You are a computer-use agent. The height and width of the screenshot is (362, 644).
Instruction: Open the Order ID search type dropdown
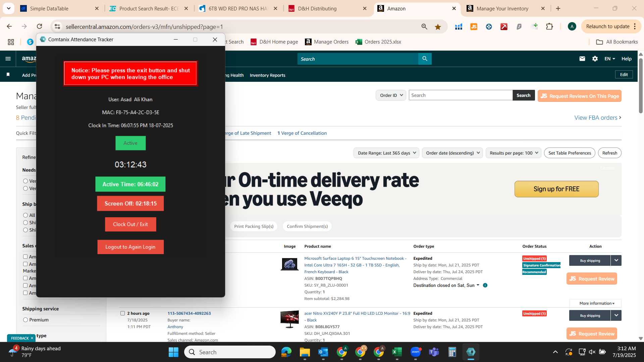pyautogui.click(x=391, y=95)
